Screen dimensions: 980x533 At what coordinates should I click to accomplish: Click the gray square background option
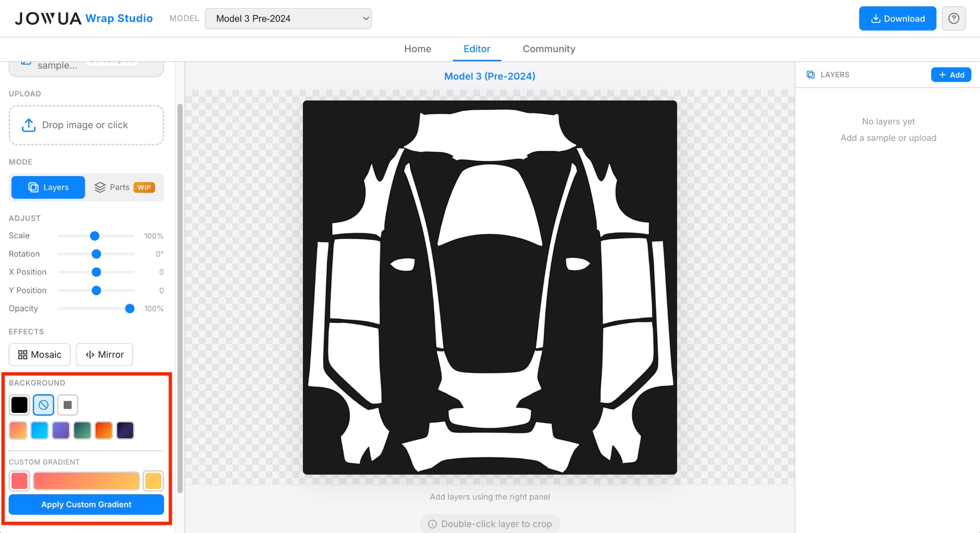(67, 405)
